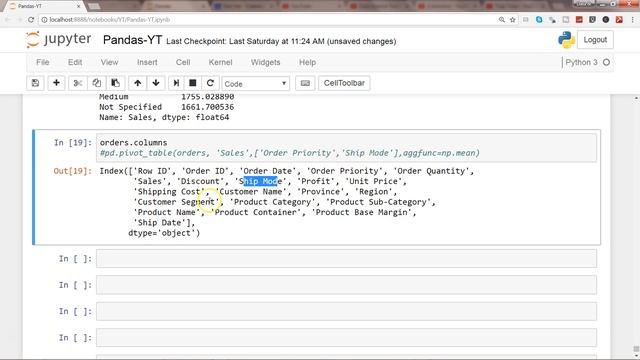Open command palette keyboard icon
Viewport: 640px width, 360px height.
[x=305, y=83]
